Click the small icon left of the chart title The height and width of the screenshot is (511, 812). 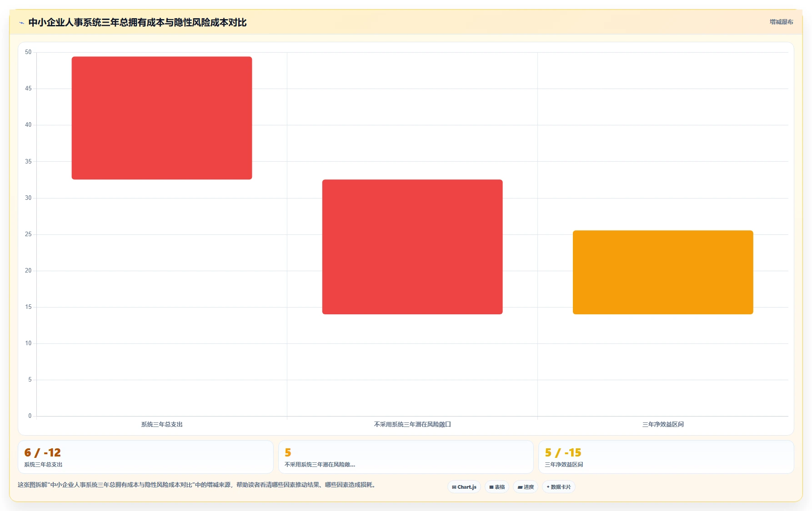point(21,23)
